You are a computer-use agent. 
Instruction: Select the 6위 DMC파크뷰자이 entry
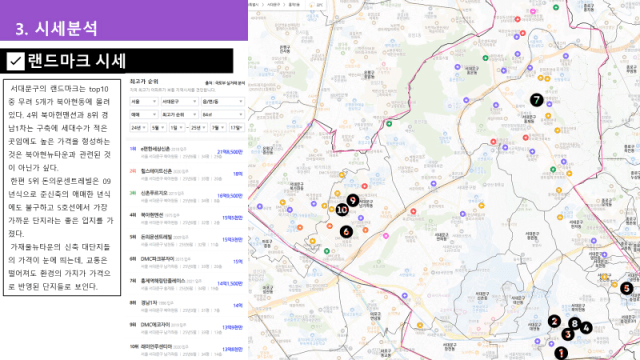(x=186, y=262)
